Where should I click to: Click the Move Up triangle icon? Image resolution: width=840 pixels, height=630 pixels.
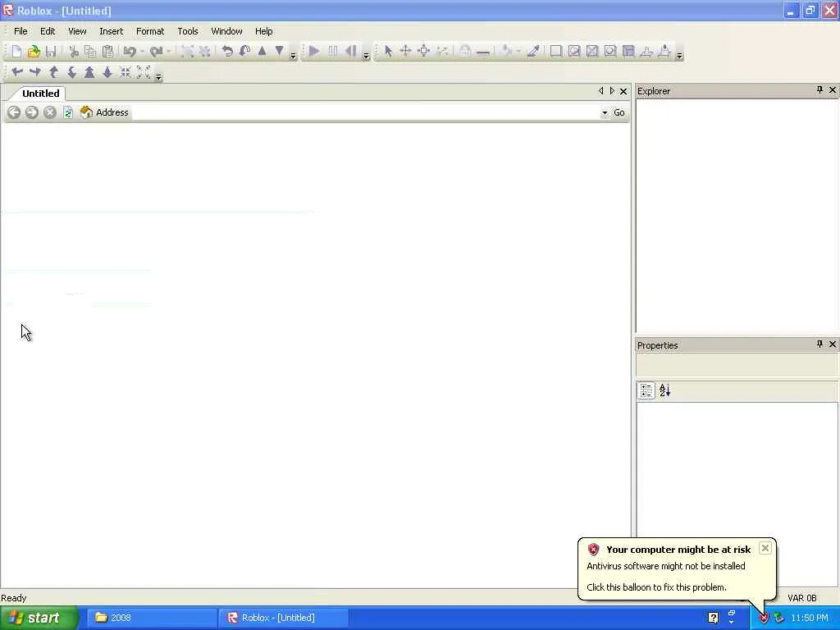pos(262,52)
